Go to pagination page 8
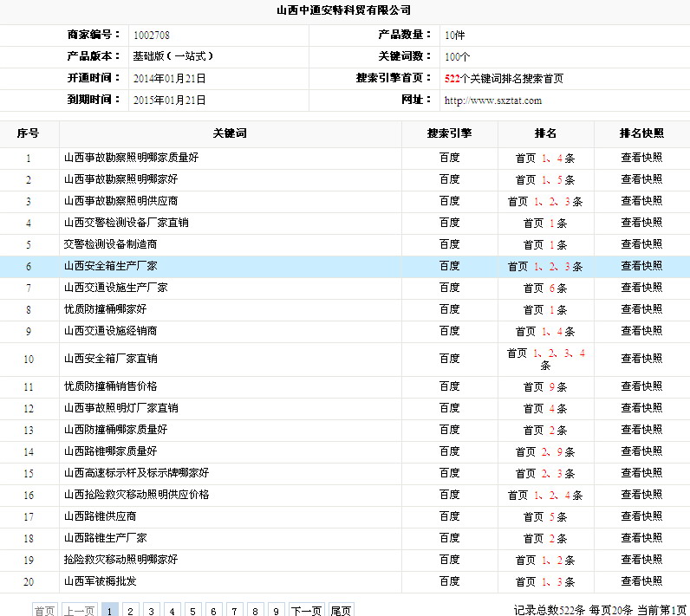Screen dimensions: 690x616 click(255, 610)
